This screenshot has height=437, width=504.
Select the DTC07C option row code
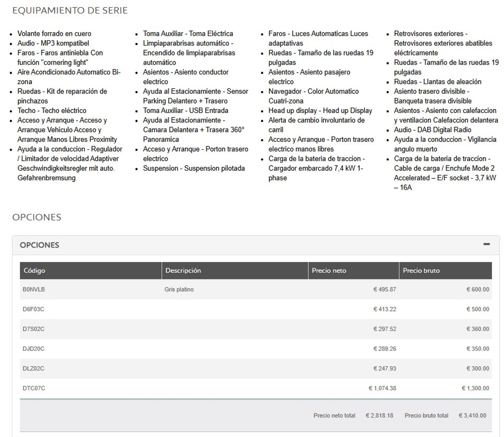click(x=34, y=388)
